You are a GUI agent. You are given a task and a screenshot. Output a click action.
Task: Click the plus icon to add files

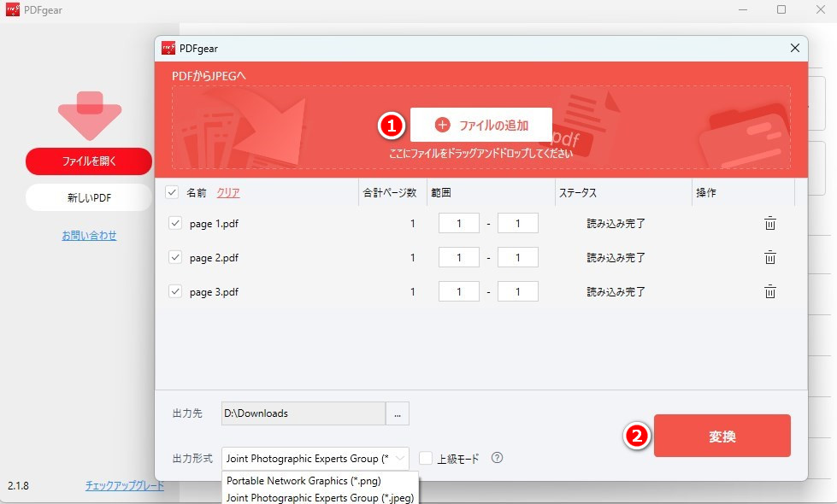(441, 124)
